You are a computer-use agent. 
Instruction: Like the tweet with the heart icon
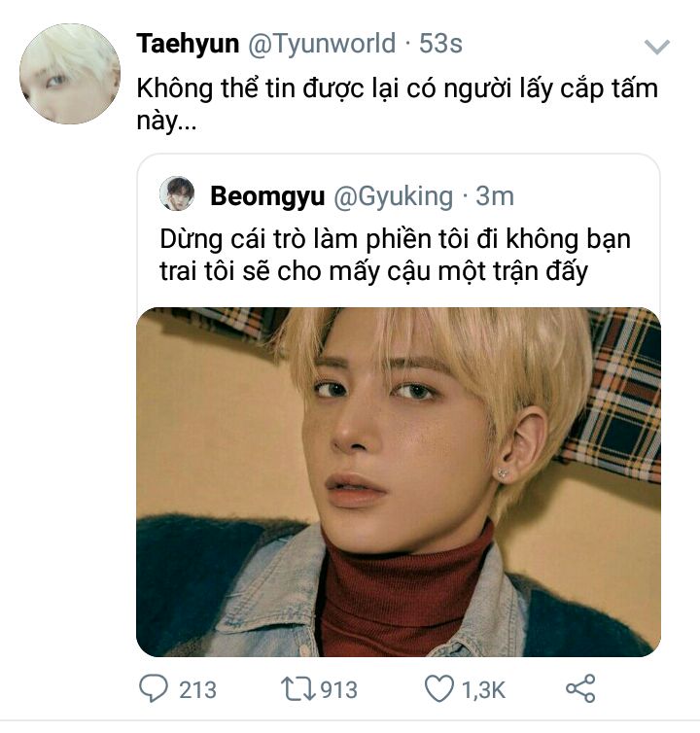pos(439,688)
